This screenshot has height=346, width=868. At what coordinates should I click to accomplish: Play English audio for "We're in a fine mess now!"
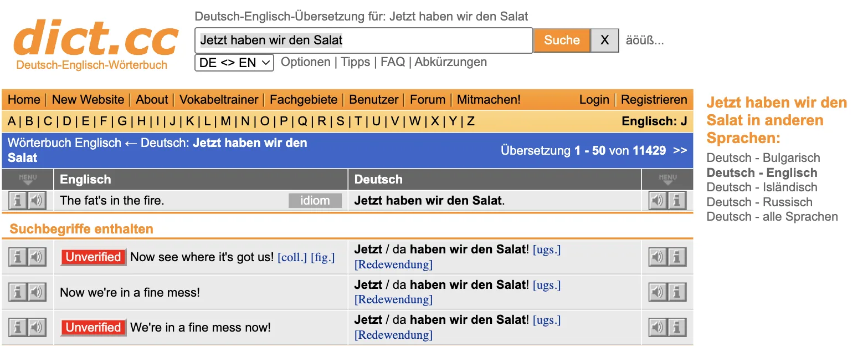coord(37,327)
